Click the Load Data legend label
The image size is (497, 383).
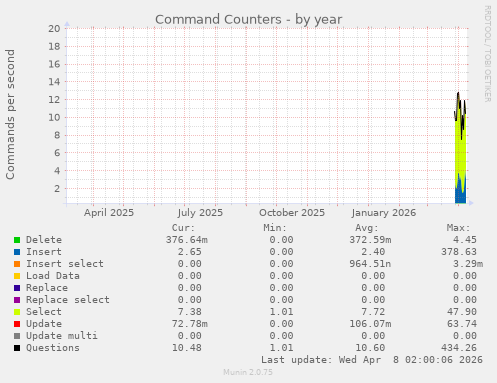(x=53, y=276)
